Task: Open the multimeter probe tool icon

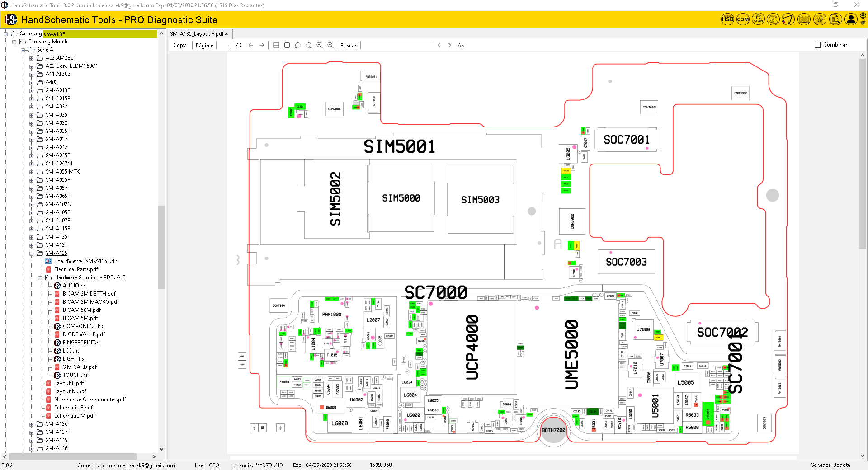Action: tap(788, 19)
